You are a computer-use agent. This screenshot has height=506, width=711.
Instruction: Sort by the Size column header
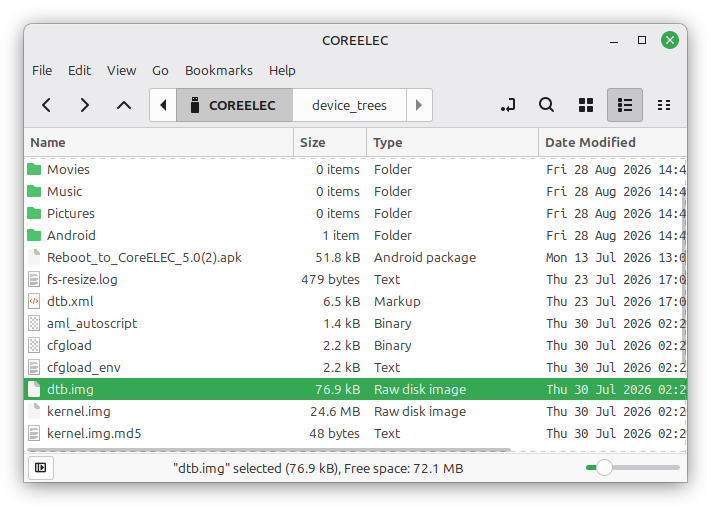330,142
